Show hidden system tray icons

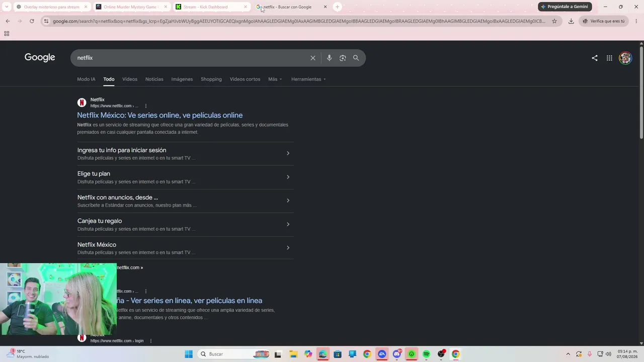[x=568, y=354]
